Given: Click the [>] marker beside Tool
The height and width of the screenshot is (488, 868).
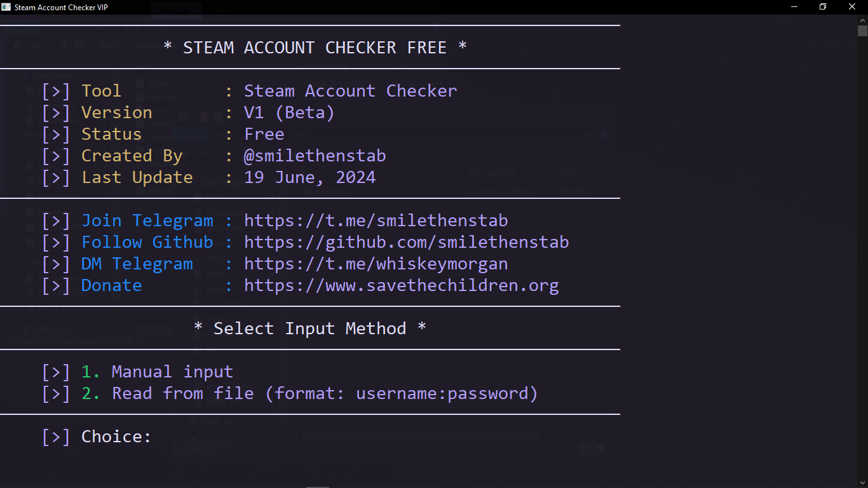Looking at the screenshot, I should click(56, 91).
